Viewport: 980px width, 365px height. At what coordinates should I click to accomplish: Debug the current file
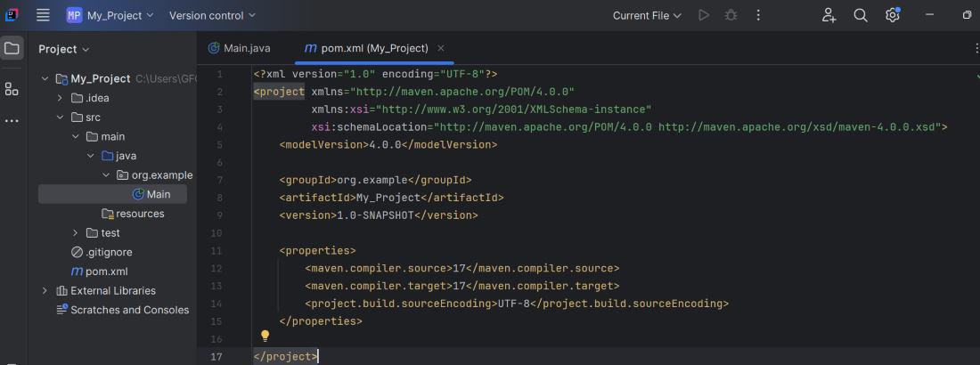pyautogui.click(x=731, y=15)
